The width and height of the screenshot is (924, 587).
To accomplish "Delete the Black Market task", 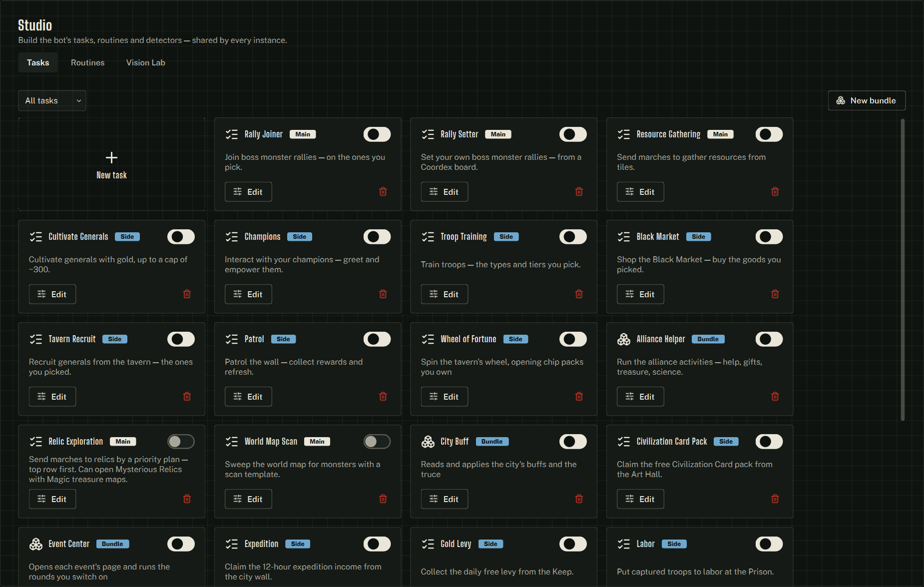I will point(775,294).
